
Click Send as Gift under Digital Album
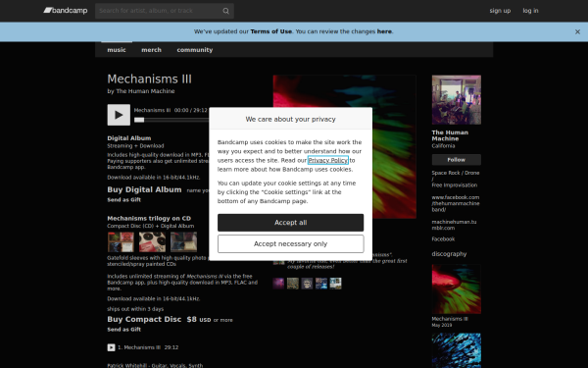124,200
